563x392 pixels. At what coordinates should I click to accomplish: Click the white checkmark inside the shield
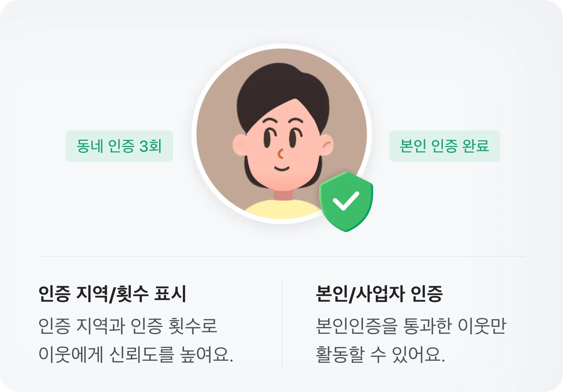[x=346, y=201]
